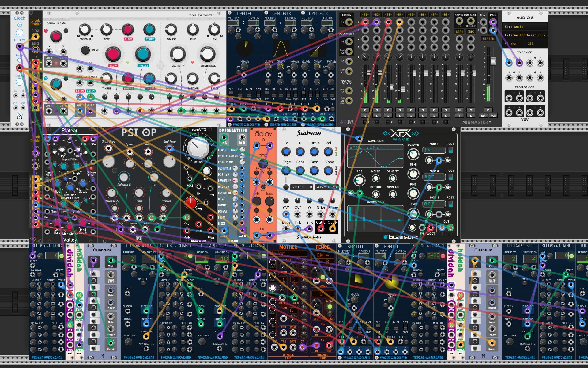Toggle the Clock module run button
This screenshot has height=368, width=588.
[19, 25]
